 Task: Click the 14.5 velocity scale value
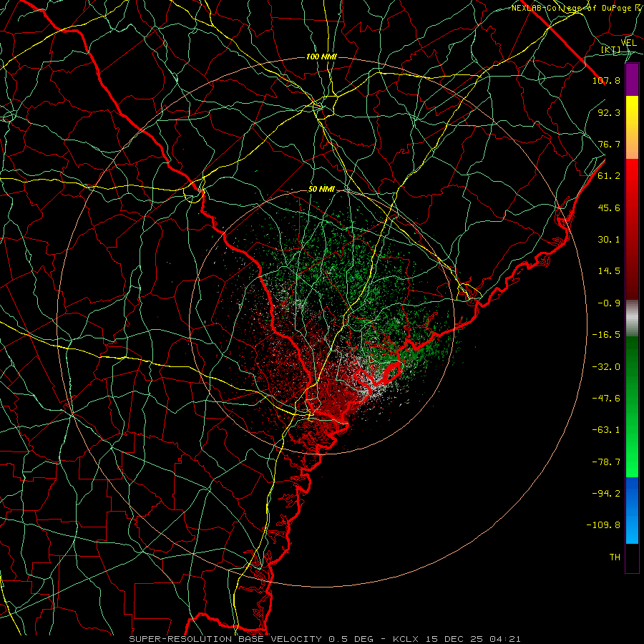point(609,271)
